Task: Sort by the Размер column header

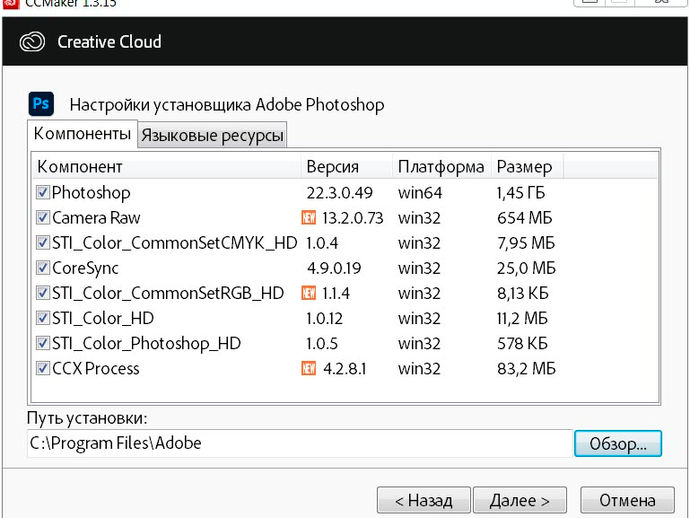Action: [x=527, y=166]
